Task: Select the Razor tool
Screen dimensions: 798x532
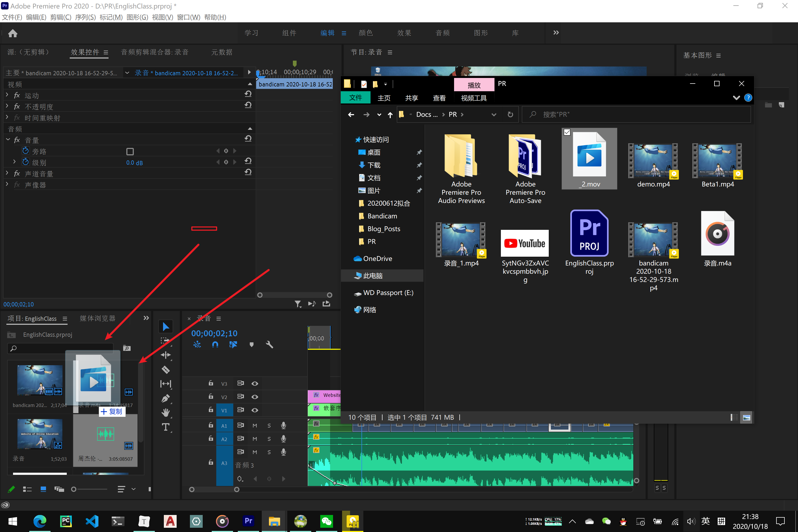Action: click(165, 370)
